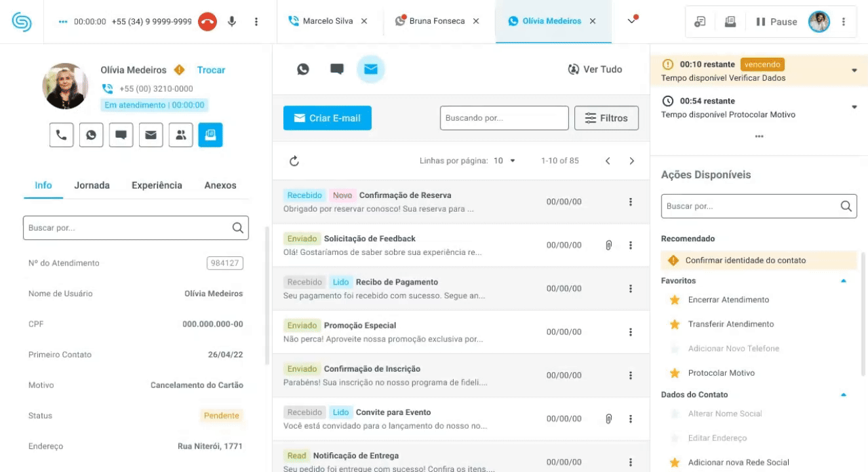
Task: Click the Trocar link
Action: click(x=211, y=70)
